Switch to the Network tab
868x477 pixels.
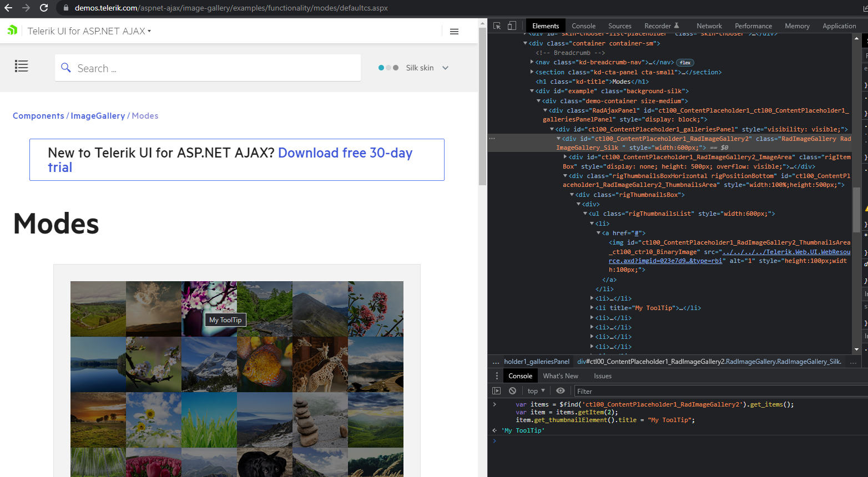[x=709, y=26]
